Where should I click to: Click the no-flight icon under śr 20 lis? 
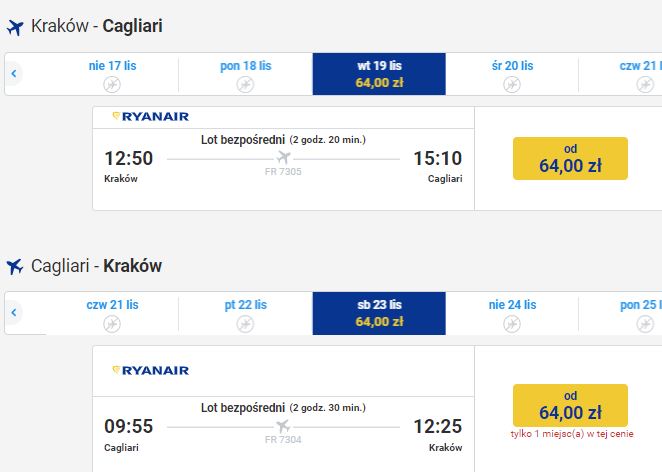click(x=512, y=84)
